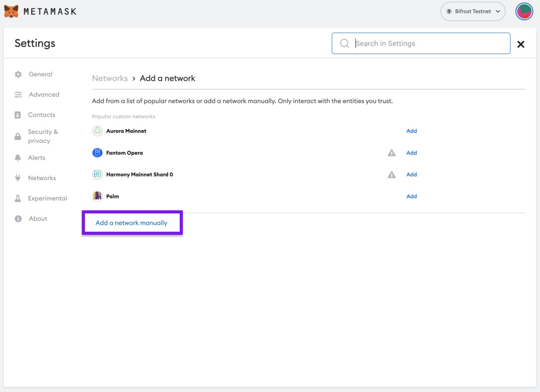This screenshot has width=540, height=392.
Task: Open Advanced settings tab
Action: point(44,95)
